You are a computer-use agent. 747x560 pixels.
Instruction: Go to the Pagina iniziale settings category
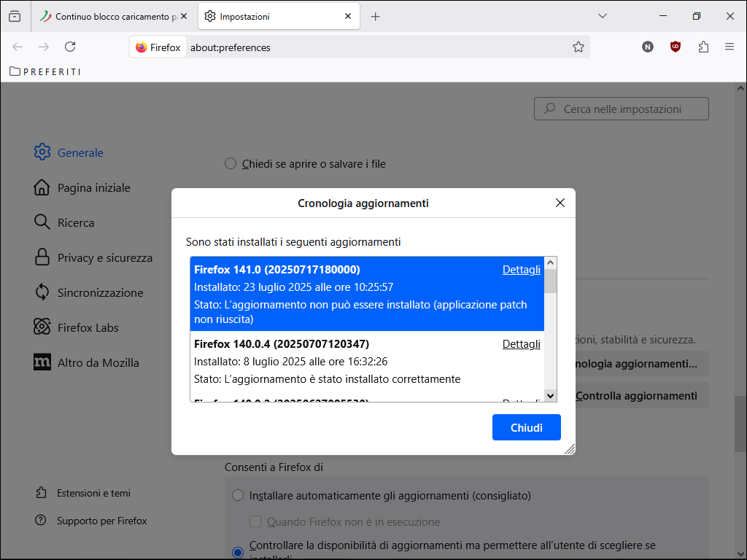(82, 187)
